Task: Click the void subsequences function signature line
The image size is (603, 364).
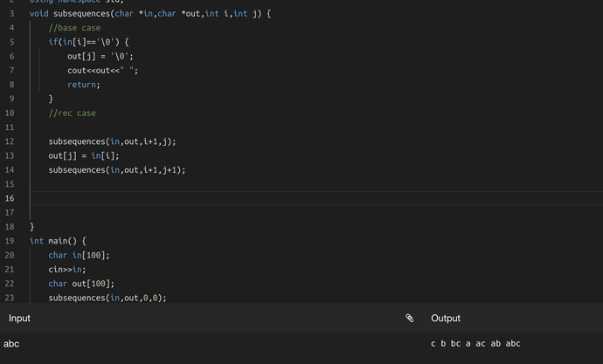Action: click(x=150, y=14)
